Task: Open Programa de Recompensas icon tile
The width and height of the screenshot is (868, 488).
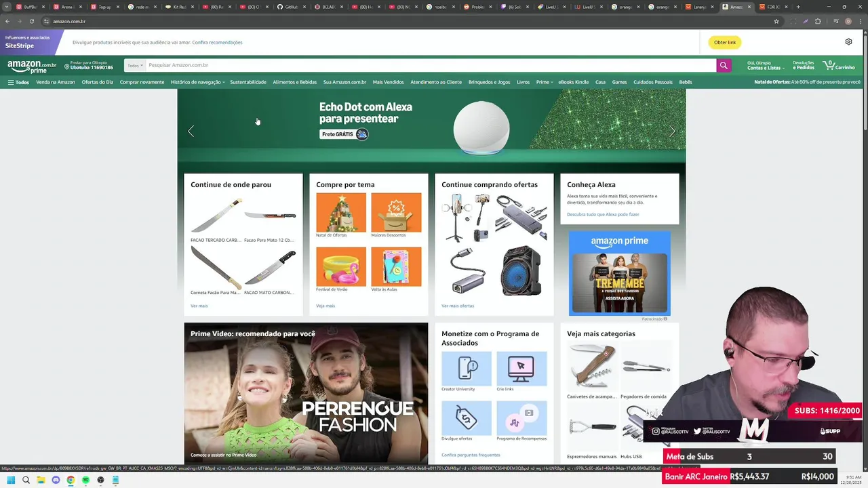Action: [x=521, y=418]
